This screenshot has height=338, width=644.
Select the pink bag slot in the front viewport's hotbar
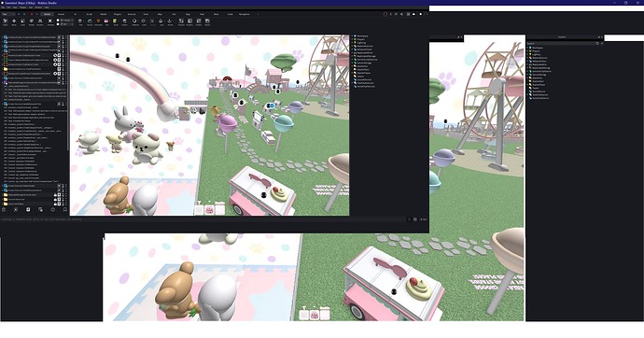(x=209, y=210)
